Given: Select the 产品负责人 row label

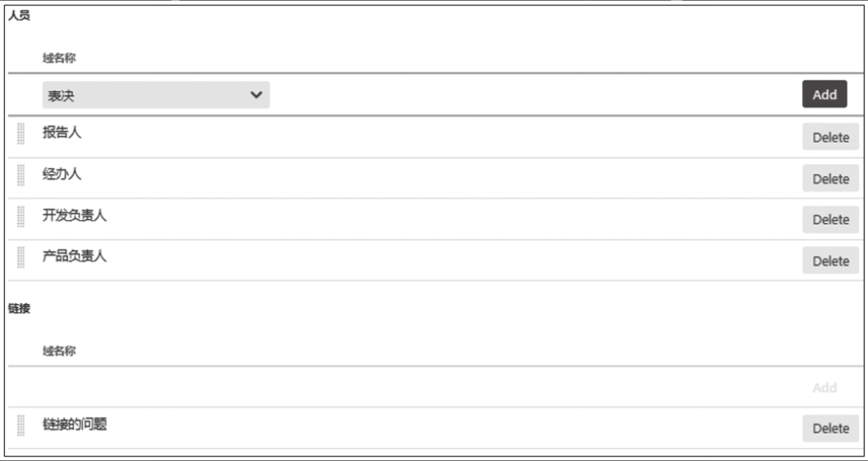Looking at the screenshot, I should 75,256.
